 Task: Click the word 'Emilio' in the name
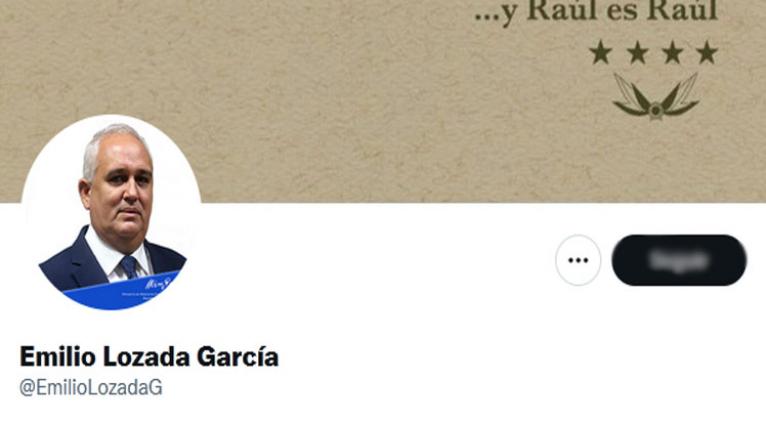click(x=58, y=357)
